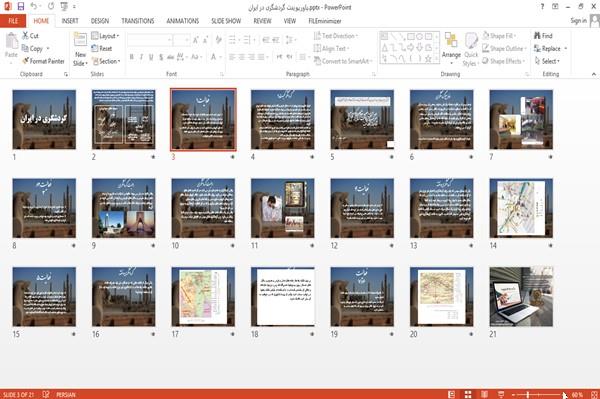Click Font Color icon

coord(215,57)
